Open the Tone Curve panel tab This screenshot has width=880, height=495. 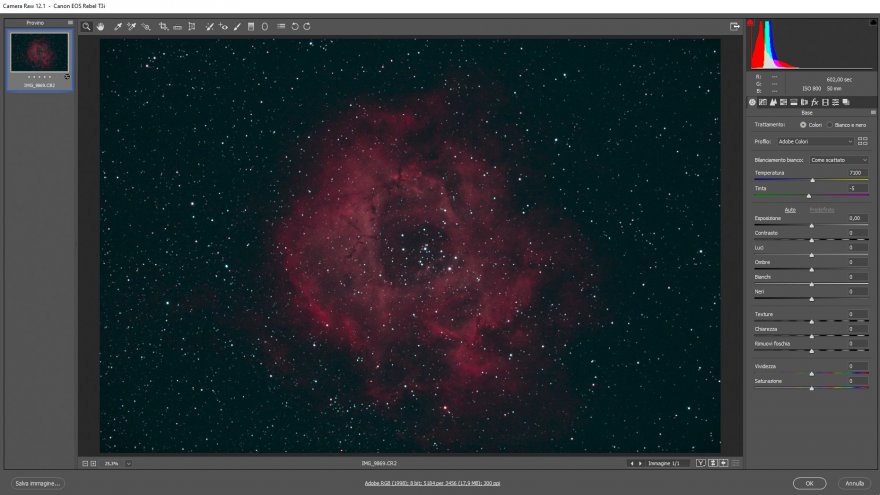point(762,102)
